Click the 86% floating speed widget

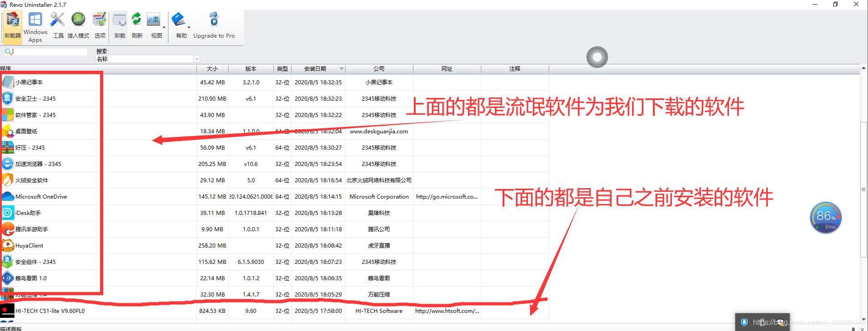[825, 218]
